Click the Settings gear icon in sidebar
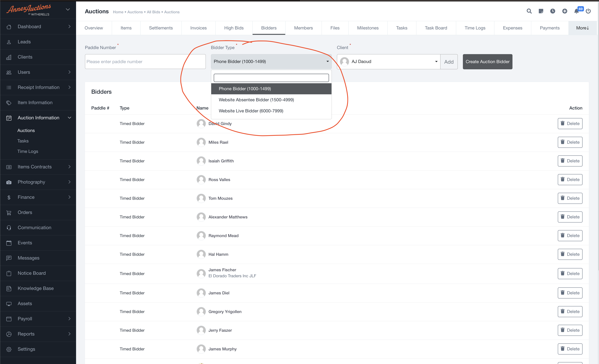Screen dimensions: 599x364 (x=9, y=349)
